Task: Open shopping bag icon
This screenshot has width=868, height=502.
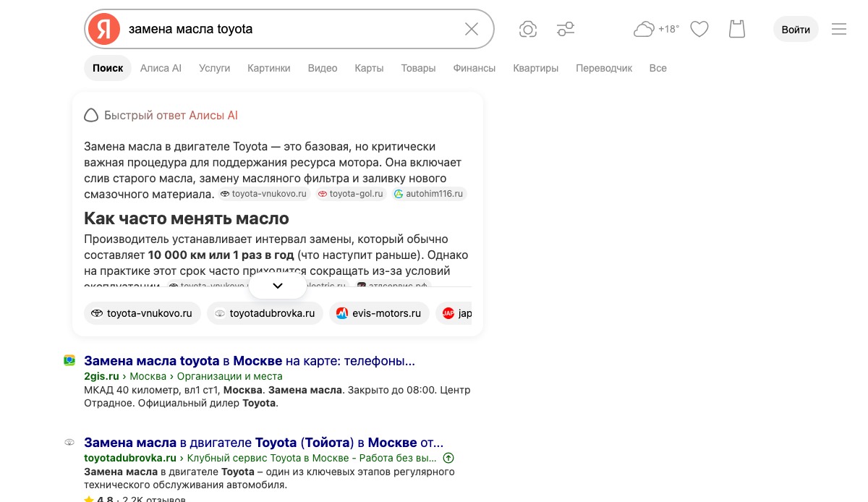Action: 737,29
